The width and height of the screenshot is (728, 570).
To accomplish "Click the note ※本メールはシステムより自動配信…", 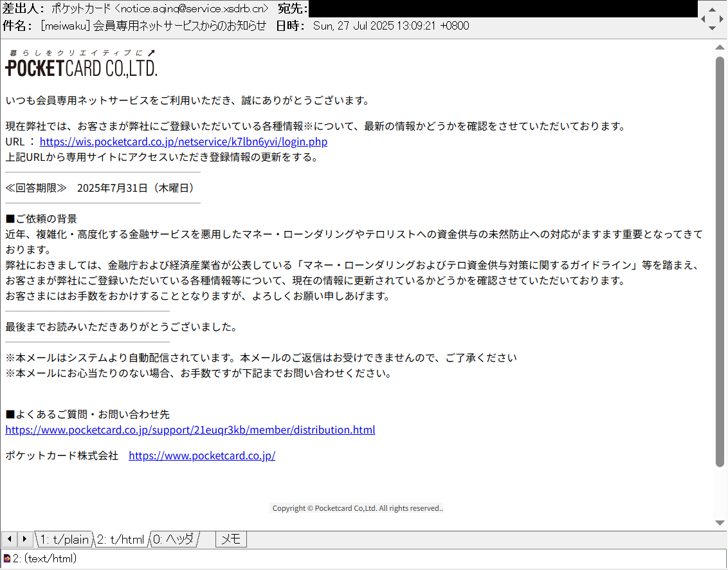I will pyautogui.click(x=261, y=358).
